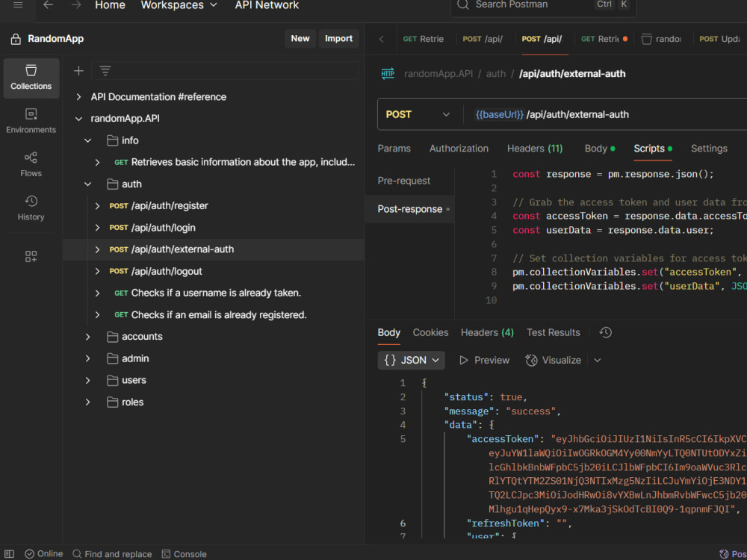Switch to the Params tab
Screen dimensions: 747x560
pos(394,149)
